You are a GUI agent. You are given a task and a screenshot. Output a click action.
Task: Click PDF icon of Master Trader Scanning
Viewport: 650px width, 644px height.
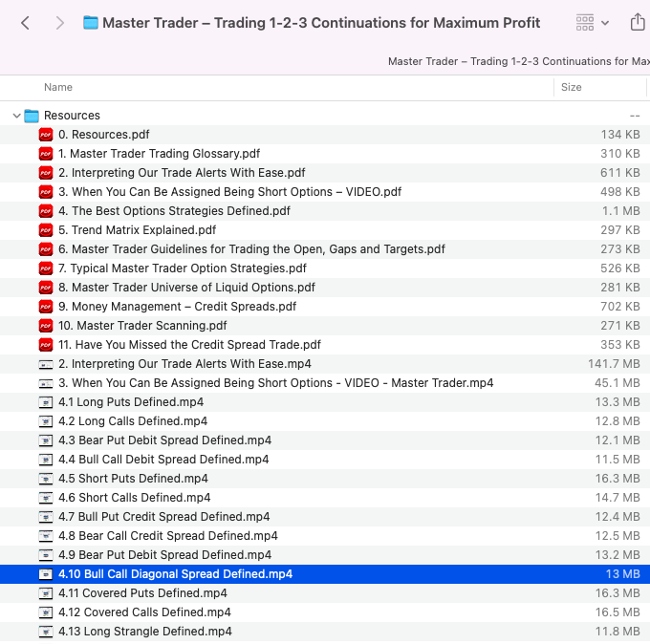pyautogui.click(x=46, y=325)
